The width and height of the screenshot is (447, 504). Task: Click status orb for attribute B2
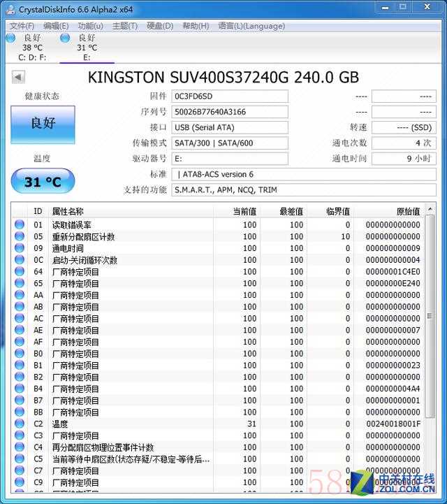[x=20, y=377]
